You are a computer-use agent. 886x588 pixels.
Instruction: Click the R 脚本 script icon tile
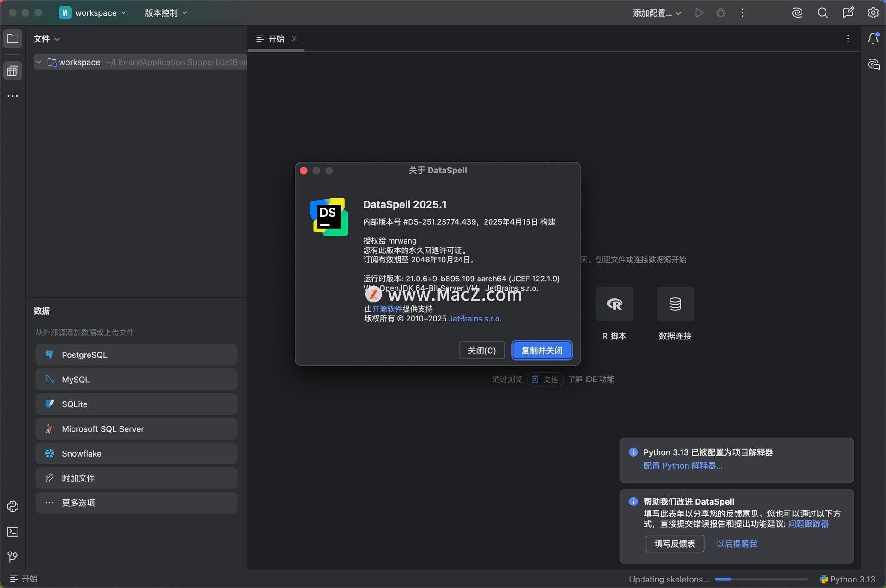614,304
